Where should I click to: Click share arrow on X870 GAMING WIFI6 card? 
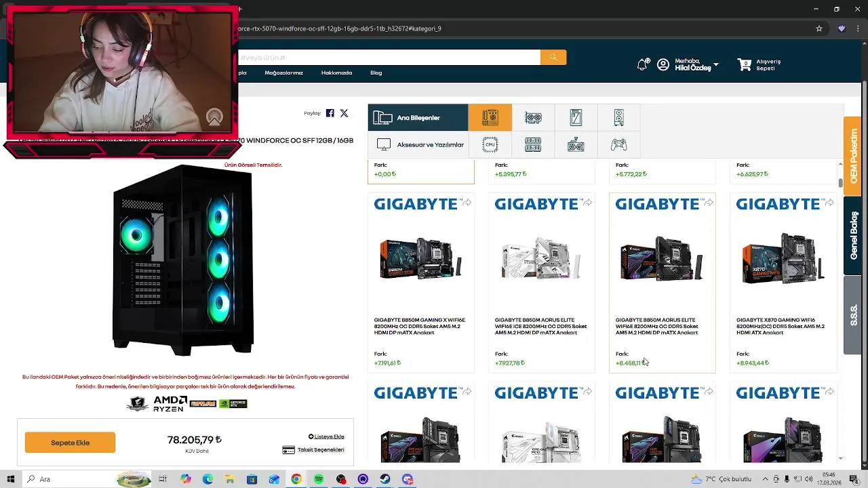pyautogui.click(x=829, y=203)
